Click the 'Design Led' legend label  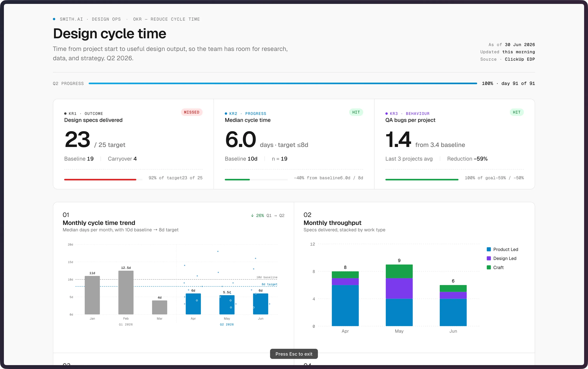click(x=505, y=258)
